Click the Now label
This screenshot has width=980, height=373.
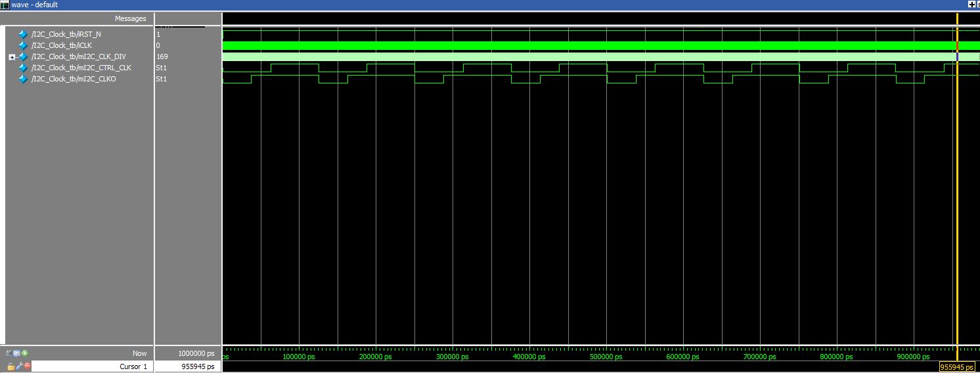tap(139, 353)
